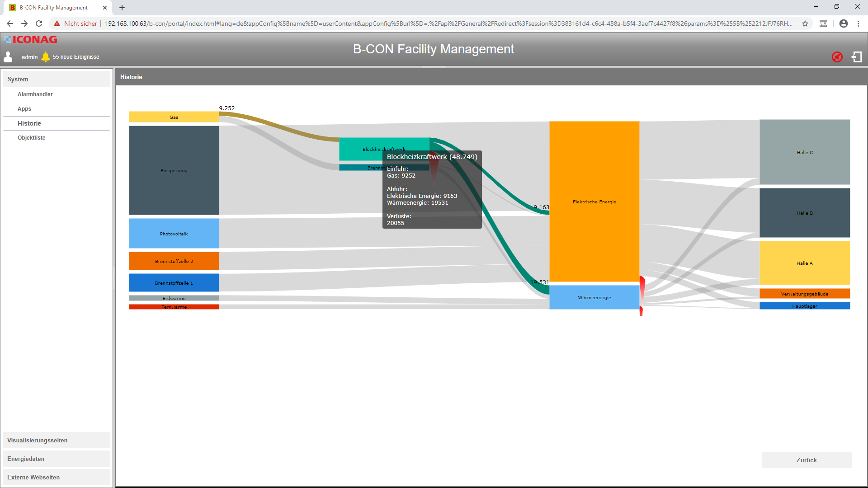The image size is (868, 488).
Task: Click the admin user profile icon
Action: [8, 57]
